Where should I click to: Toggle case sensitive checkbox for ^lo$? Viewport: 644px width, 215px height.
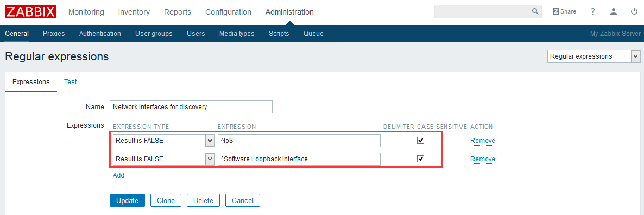tap(420, 141)
